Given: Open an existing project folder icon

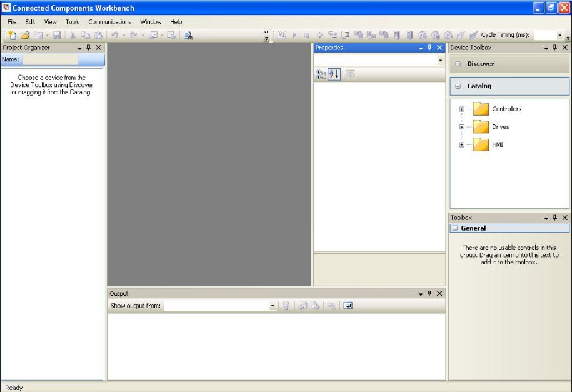Looking at the screenshot, I should tap(25, 35).
